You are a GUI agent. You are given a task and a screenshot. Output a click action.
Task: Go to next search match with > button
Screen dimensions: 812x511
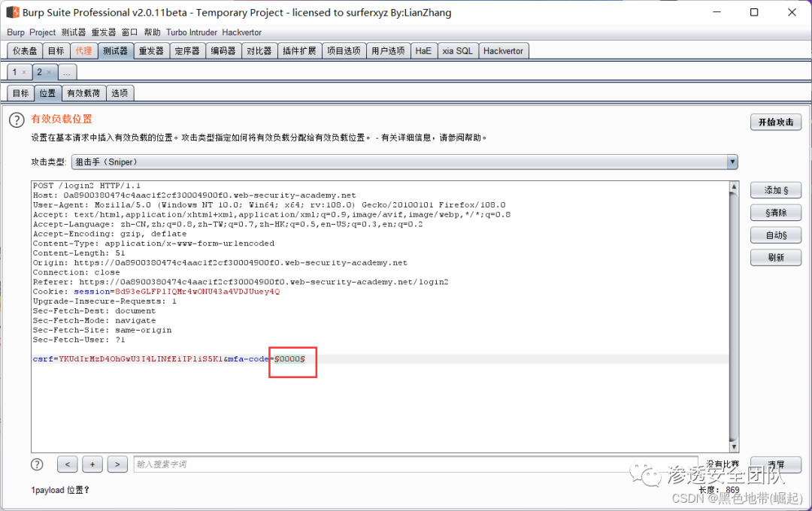click(x=117, y=464)
